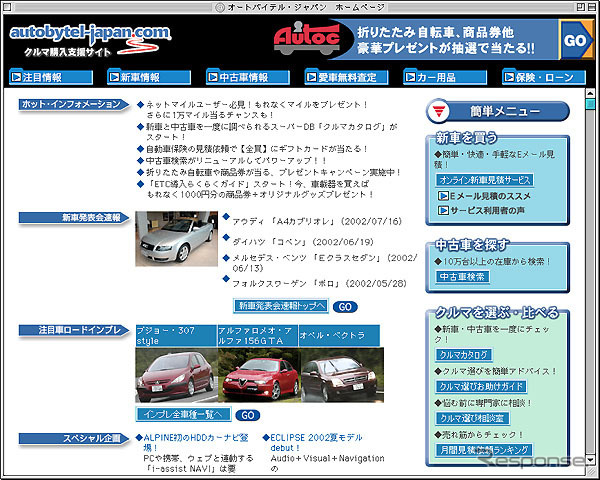Open メルセデス・ベンツ Eクラスセダン report
This screenshot has height=480, width=600.
[324, 263]
